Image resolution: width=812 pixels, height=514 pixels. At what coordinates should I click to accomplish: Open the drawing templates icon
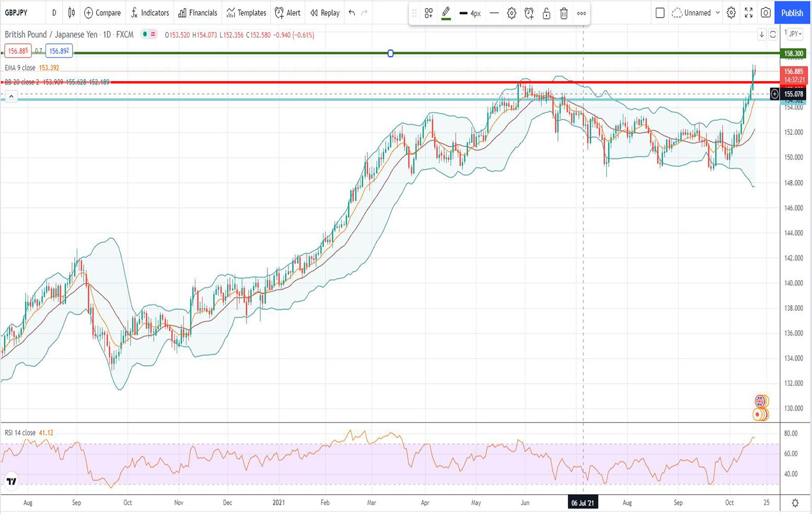click(428, 14)
